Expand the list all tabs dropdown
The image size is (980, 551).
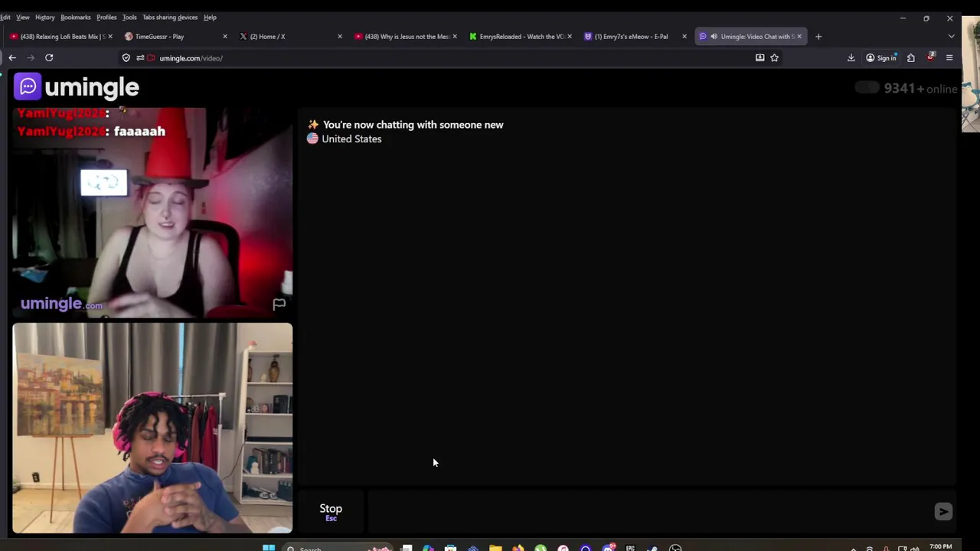[951, 36]
